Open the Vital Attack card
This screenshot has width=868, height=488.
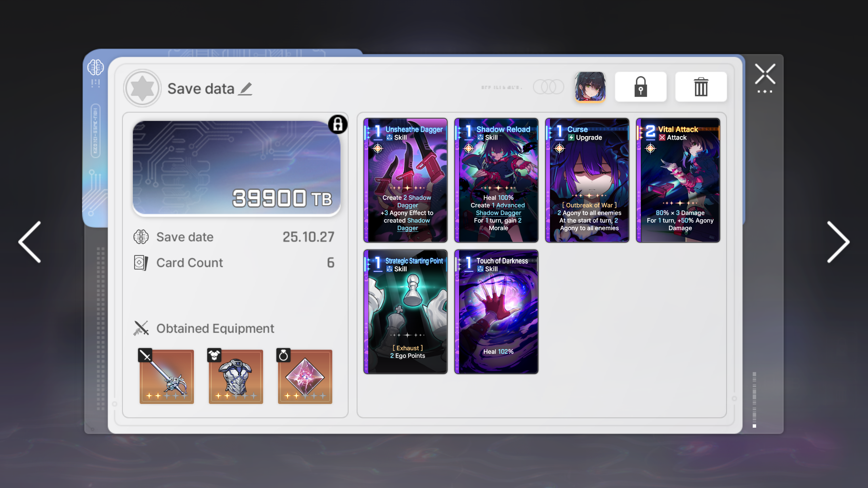[678, 180]
